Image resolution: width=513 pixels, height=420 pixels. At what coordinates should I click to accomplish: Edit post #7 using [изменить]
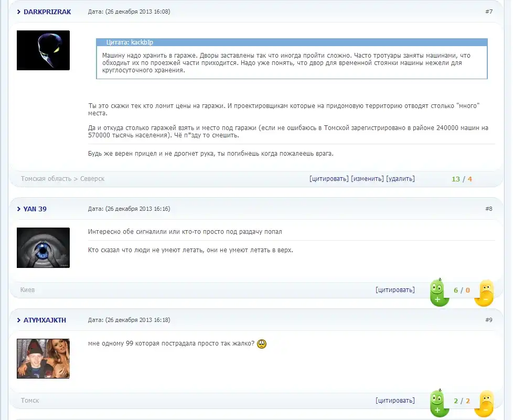click(367, 179)
